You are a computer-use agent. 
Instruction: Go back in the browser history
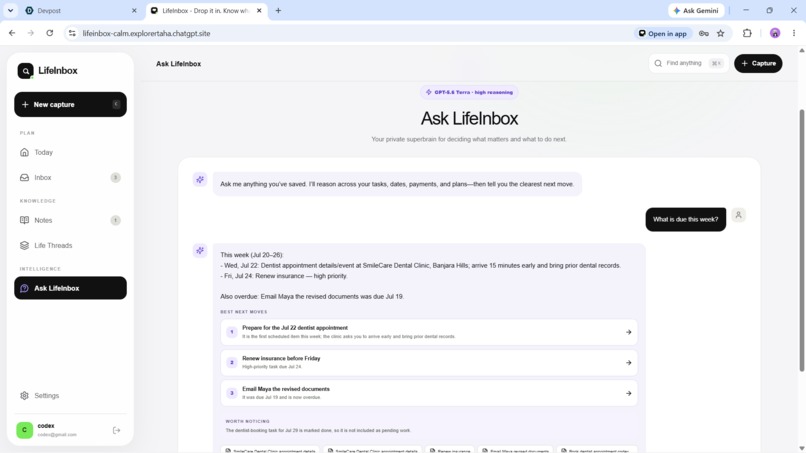click(12, 33)
